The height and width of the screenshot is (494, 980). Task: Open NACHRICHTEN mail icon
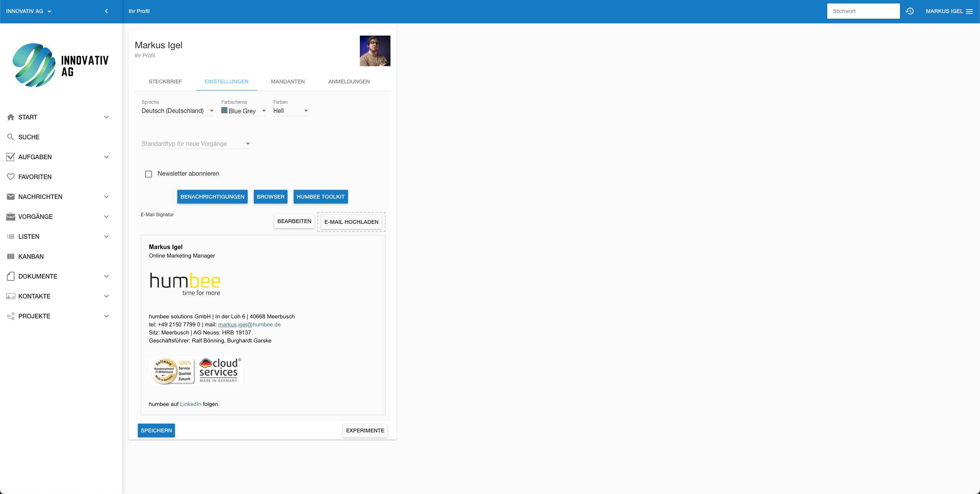[10, 196]
